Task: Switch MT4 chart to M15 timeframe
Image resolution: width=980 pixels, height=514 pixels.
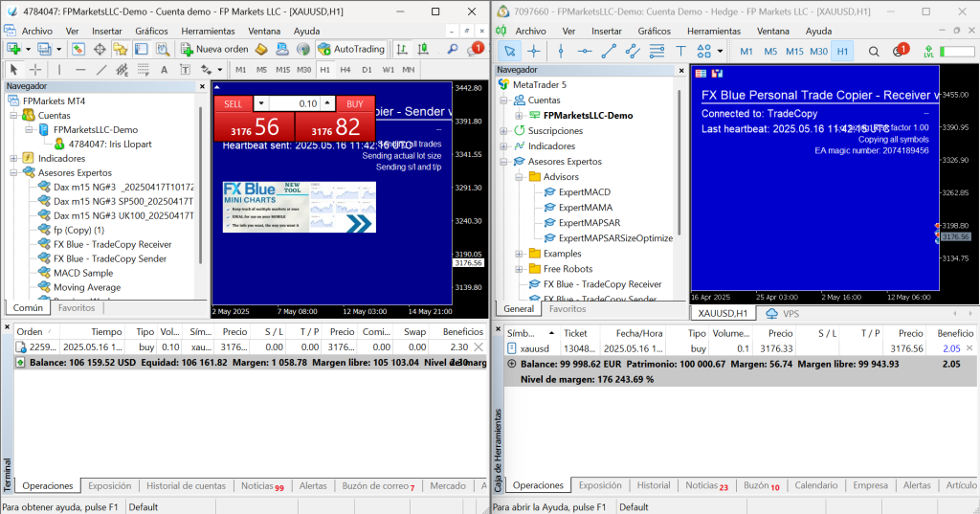Action: (283, 70)
